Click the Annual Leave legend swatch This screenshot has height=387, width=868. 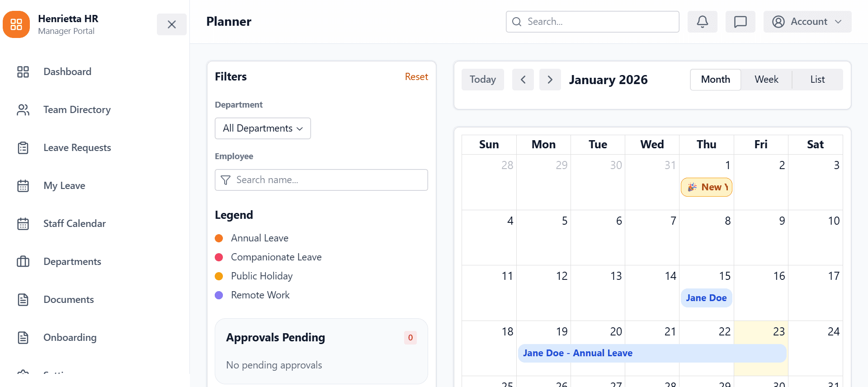click(220, 238)
